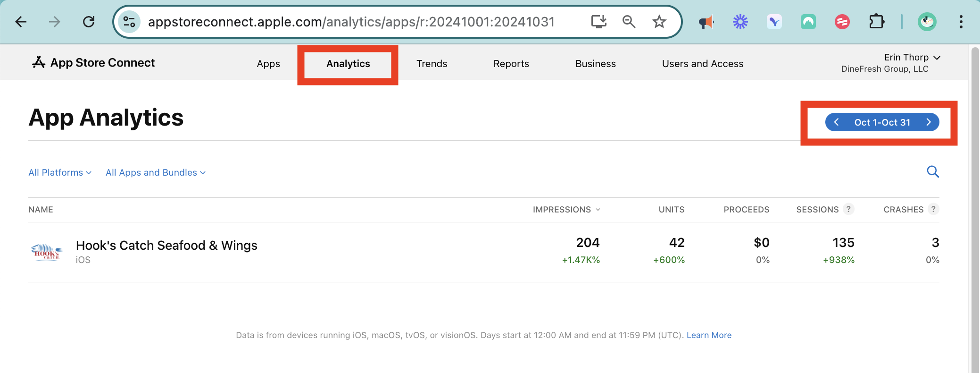Open the megaphone extension icon
The height and width of the screenshot is (373, 980).
tap(706, 22)
